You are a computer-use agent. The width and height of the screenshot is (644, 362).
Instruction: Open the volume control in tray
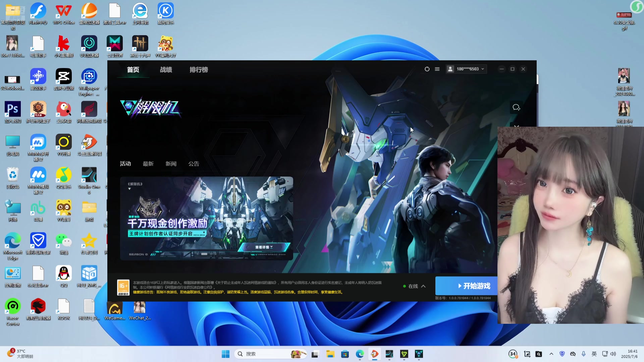pos(613,354)
